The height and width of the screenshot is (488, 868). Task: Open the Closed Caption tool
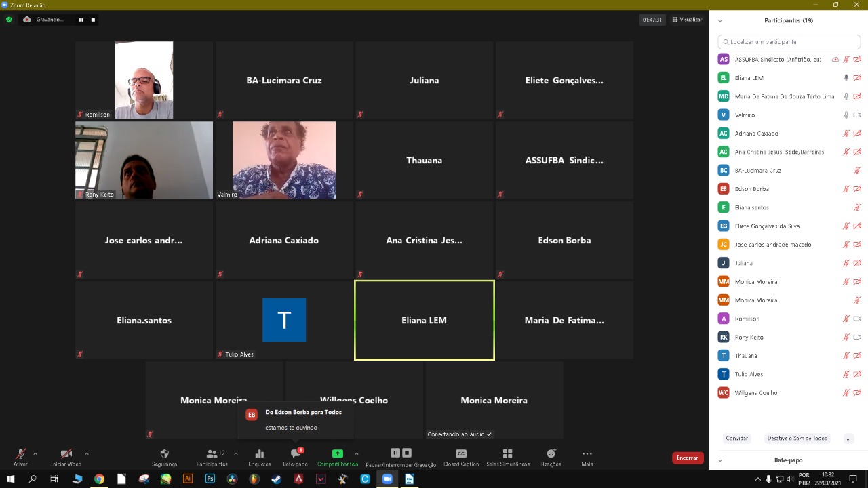pyautogui.click(x=460, y=453)
